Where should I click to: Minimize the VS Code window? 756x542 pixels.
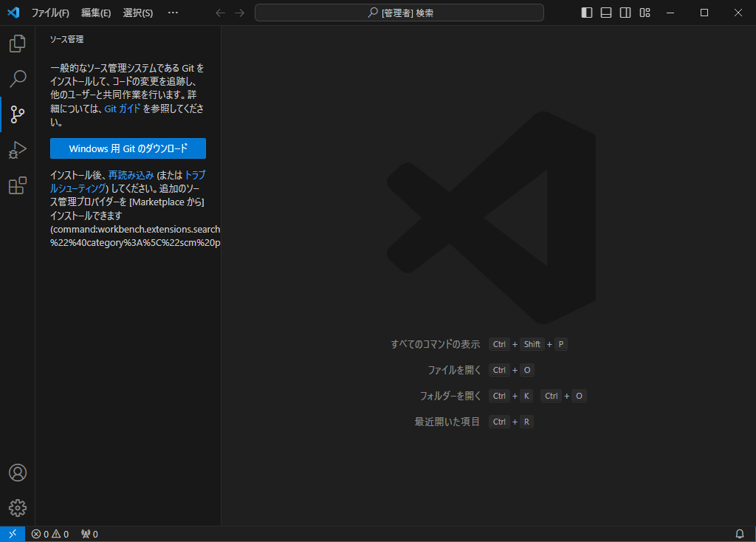tap(670, 13)
